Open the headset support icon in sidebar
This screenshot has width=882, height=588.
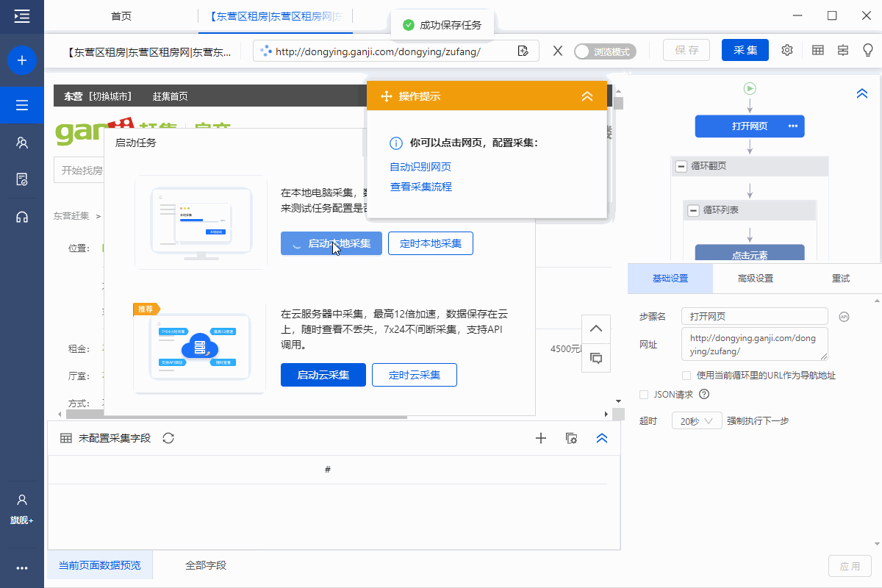pos(22,217)
